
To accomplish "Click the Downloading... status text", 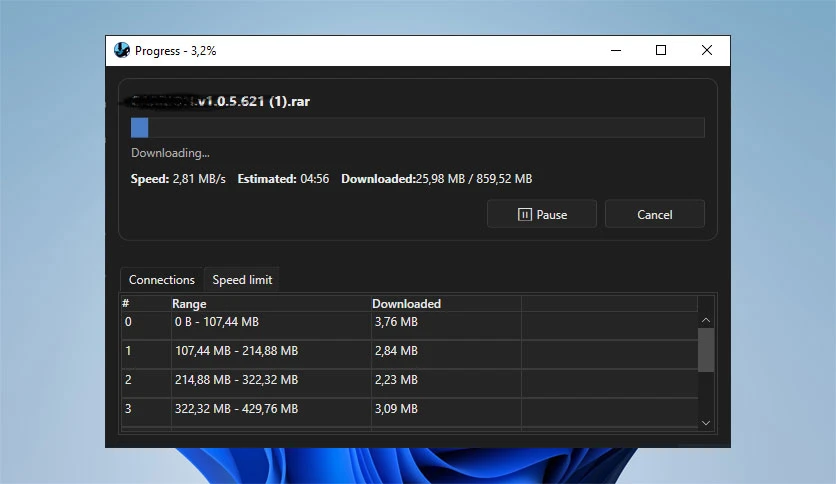I will coord(170,153).
